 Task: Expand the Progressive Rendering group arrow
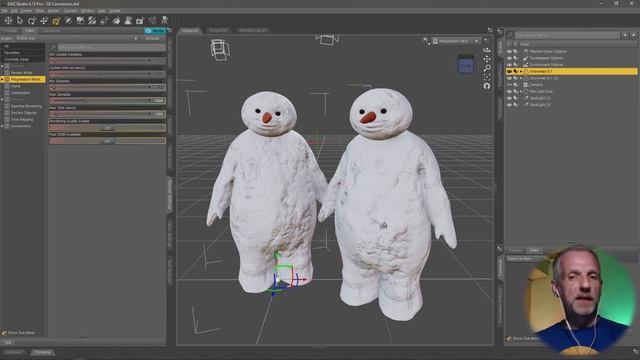tap(2, 79)
